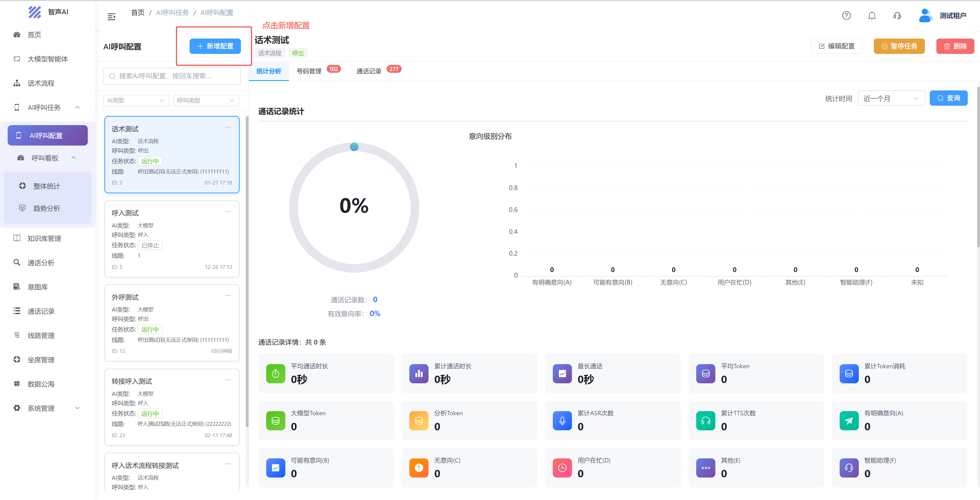The height and width of the screenshot is (500, 980).
Task: Open more options on 外呼测试 card
Action: (228, 295)
